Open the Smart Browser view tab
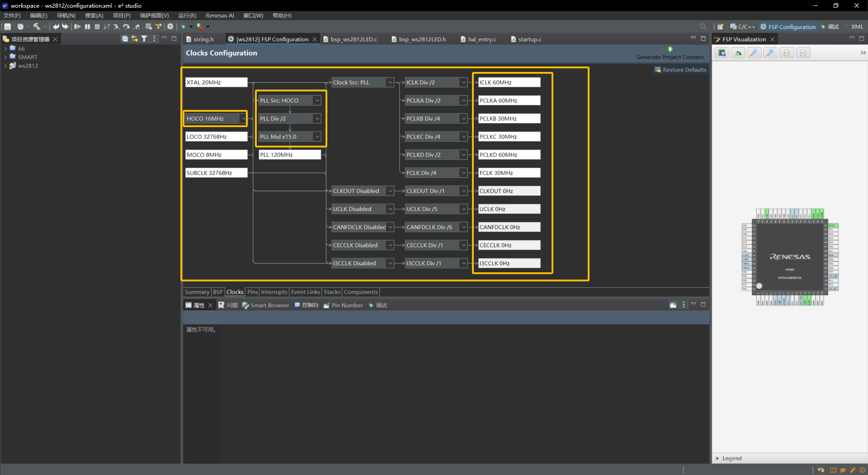The width and height of the screenshot is (868, 475). pos(265,305)
